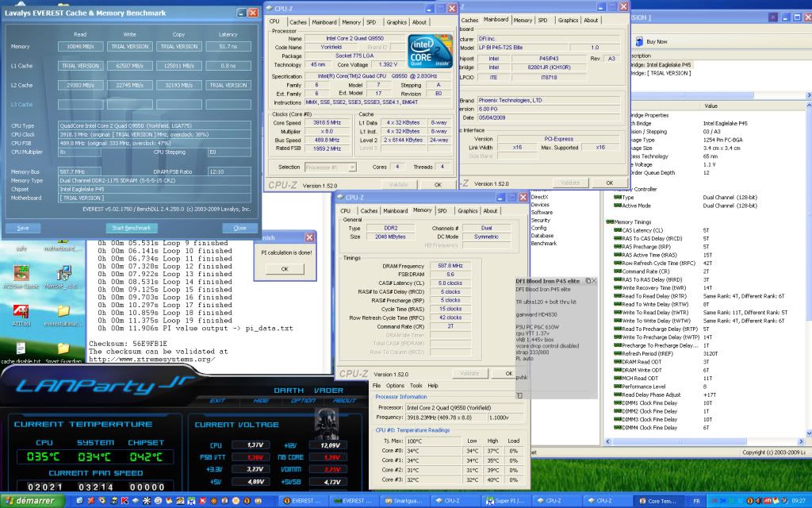Screen dimensions: 812x508
Task: Open SPD tab in CPU-Z processor window
Action: [371, 22]
